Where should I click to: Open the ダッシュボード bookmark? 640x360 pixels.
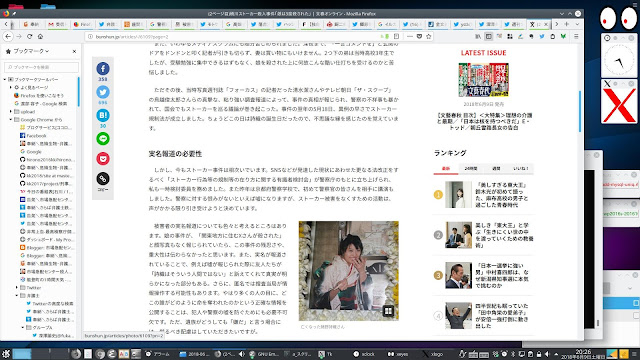47,240
